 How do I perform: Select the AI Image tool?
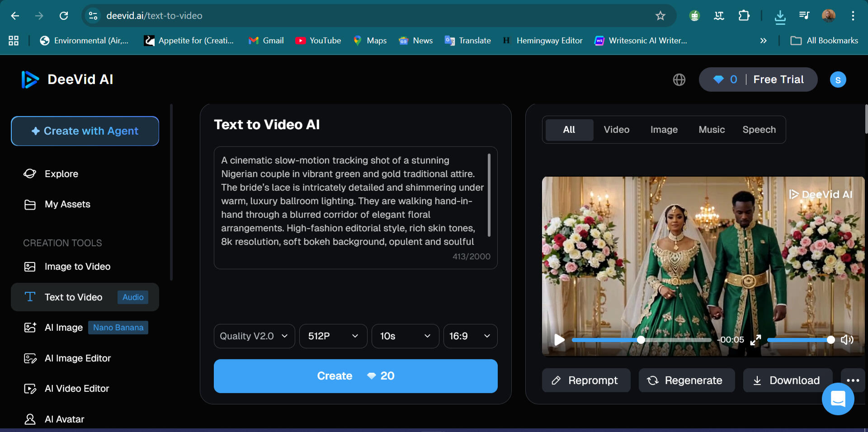[x=63, y=327]
